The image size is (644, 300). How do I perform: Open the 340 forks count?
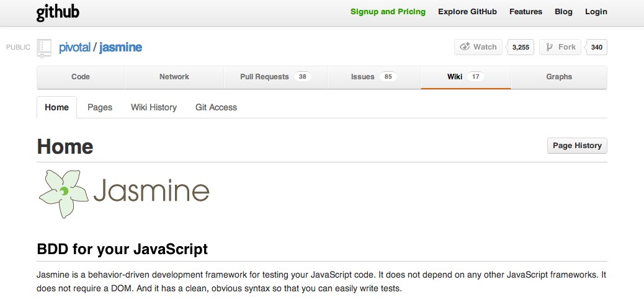point(596,47)
